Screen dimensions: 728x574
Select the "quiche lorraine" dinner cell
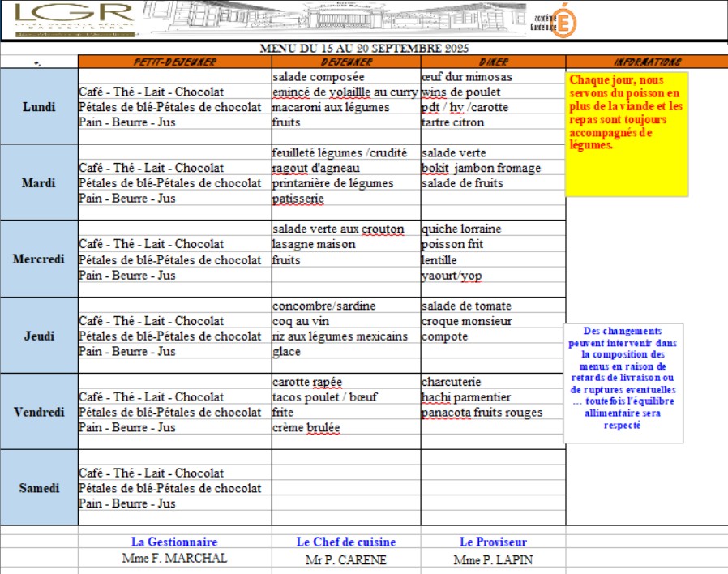[461, 229]
